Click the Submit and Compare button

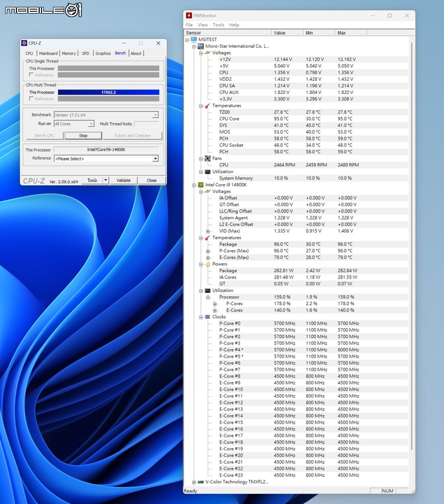pyautogui.click(x=133, y=136)
